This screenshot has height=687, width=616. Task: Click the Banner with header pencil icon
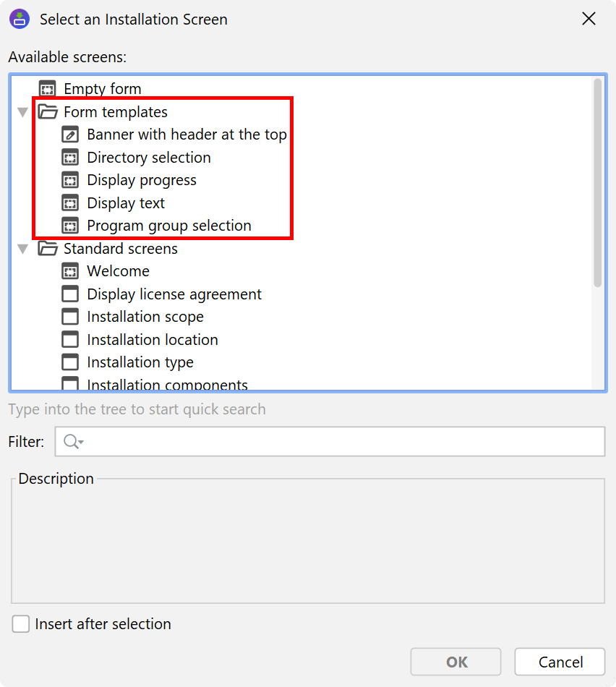(70, 135)
